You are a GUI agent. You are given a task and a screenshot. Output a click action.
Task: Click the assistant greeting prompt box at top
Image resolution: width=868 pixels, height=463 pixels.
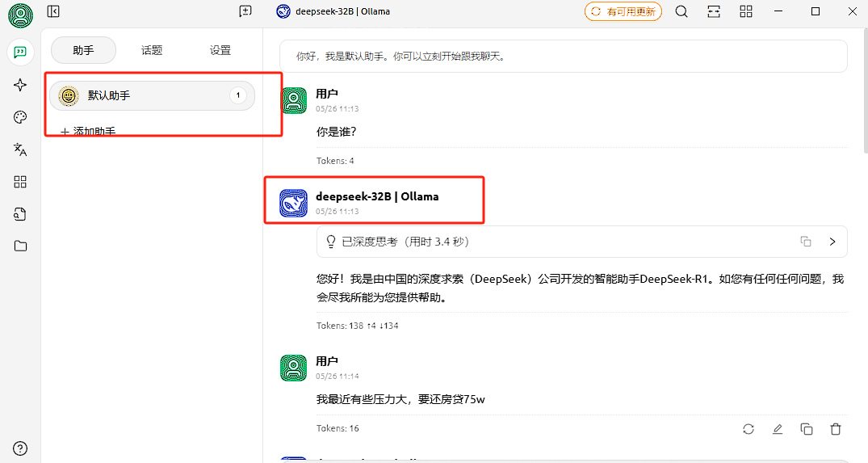564,56
